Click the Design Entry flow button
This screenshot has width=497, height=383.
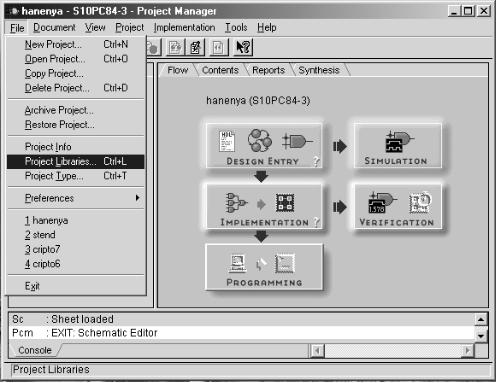pyautogui.click(x=264, y=146)
